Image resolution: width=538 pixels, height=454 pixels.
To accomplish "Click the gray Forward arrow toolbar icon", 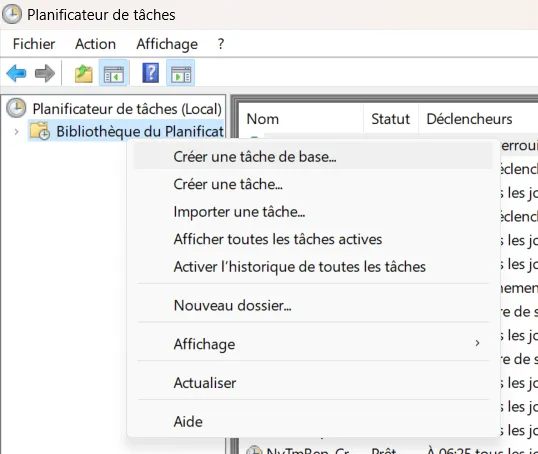I will (x=45, y=73).
